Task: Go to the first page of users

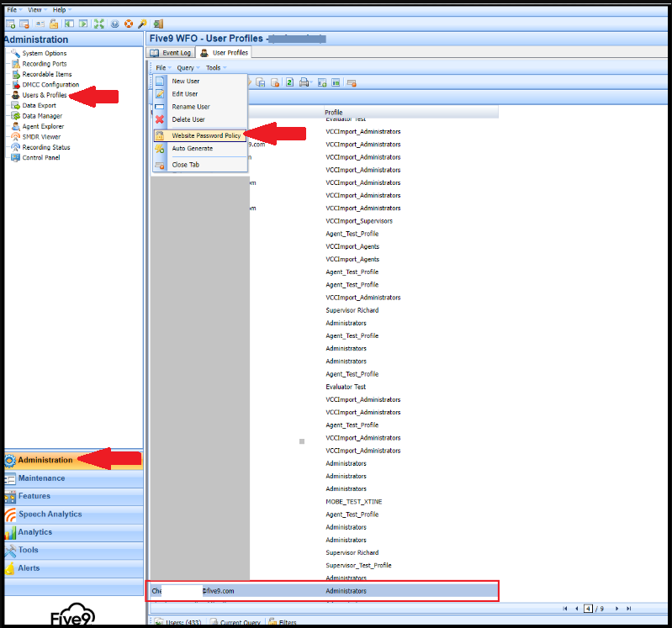Action: pyautogui.click(x=565, y=609)
